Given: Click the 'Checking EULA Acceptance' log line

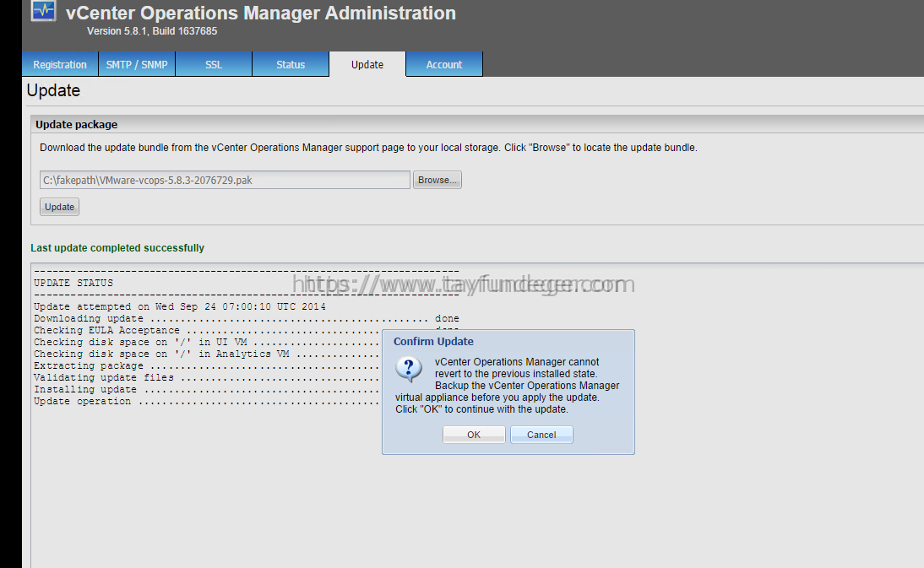Looking at the screenshot, I should (x=208, y=330).
